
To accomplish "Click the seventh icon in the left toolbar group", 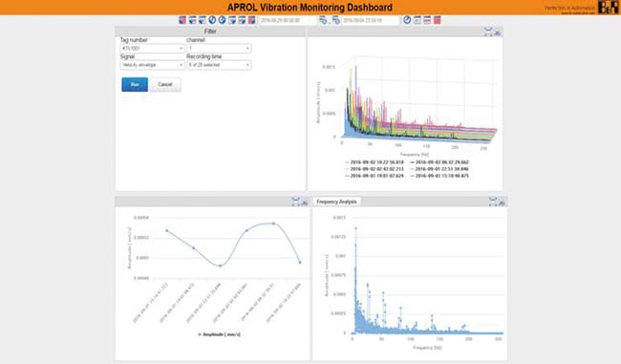I will tap(242, 20).
